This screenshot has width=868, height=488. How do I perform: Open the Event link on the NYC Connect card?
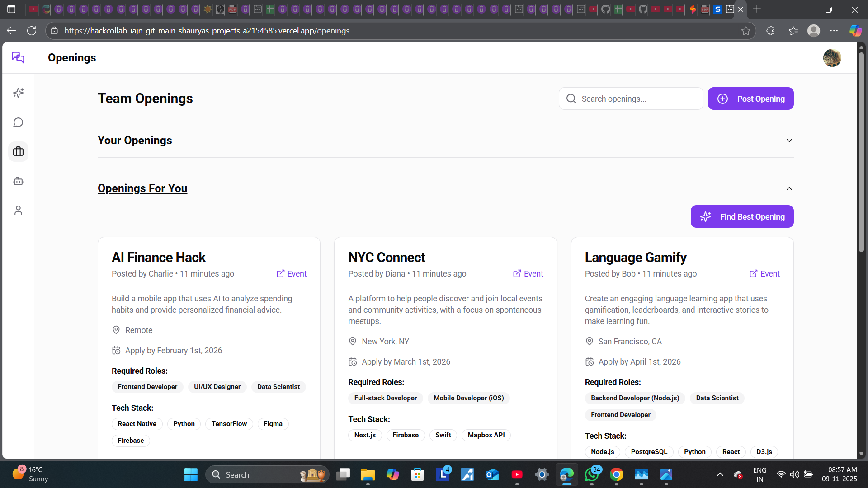pos(528,273)
